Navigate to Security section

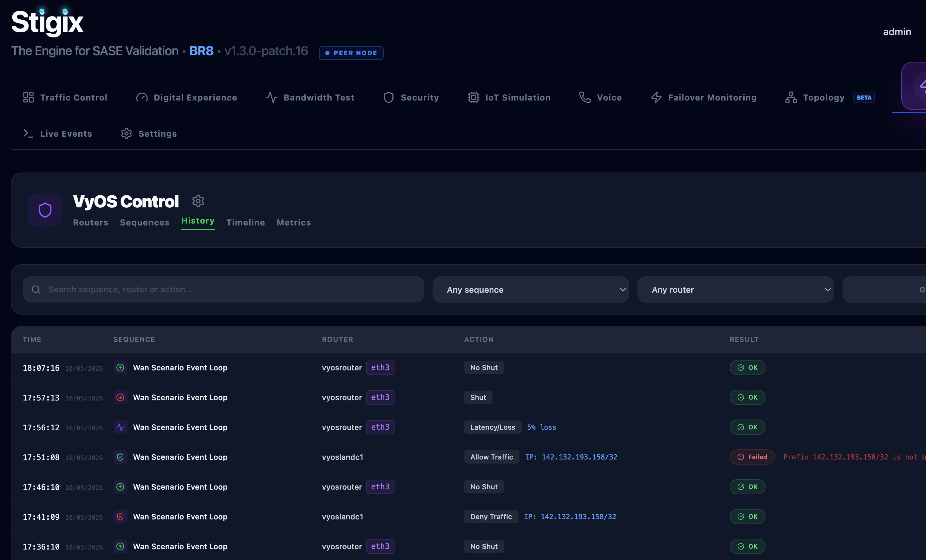click(x=411, y=97)
